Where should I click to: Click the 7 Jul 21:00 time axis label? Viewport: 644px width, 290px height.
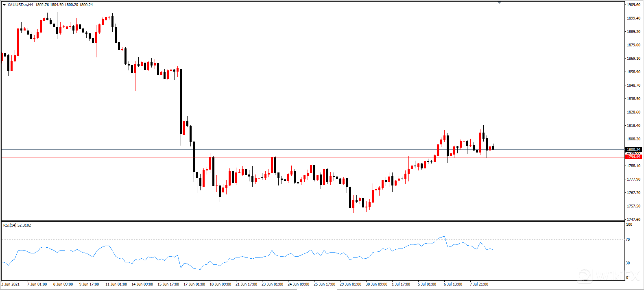479,284
